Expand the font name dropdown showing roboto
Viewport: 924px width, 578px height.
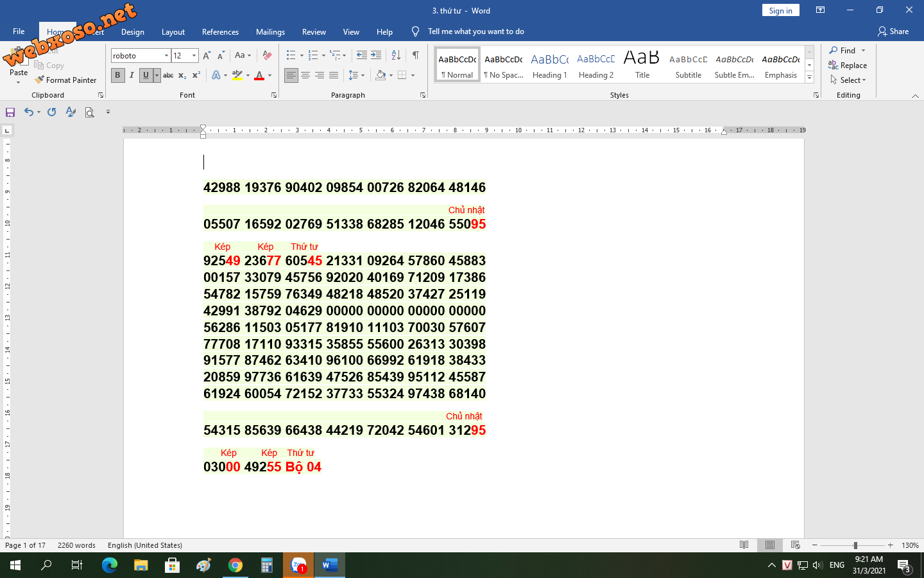pos(166,56)
